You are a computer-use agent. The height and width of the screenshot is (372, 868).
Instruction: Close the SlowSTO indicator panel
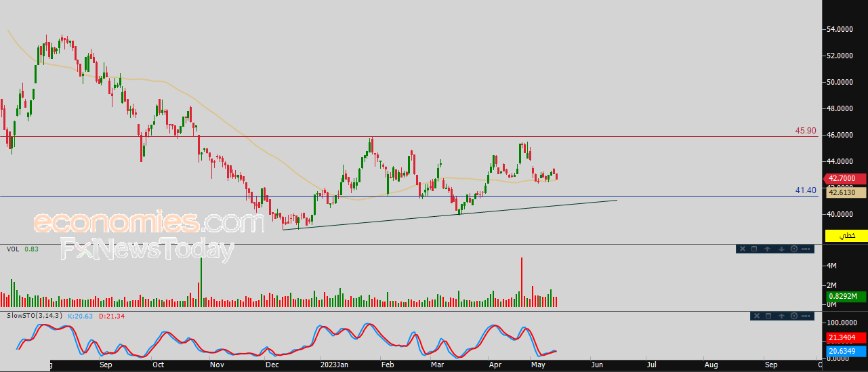(757, 316)
